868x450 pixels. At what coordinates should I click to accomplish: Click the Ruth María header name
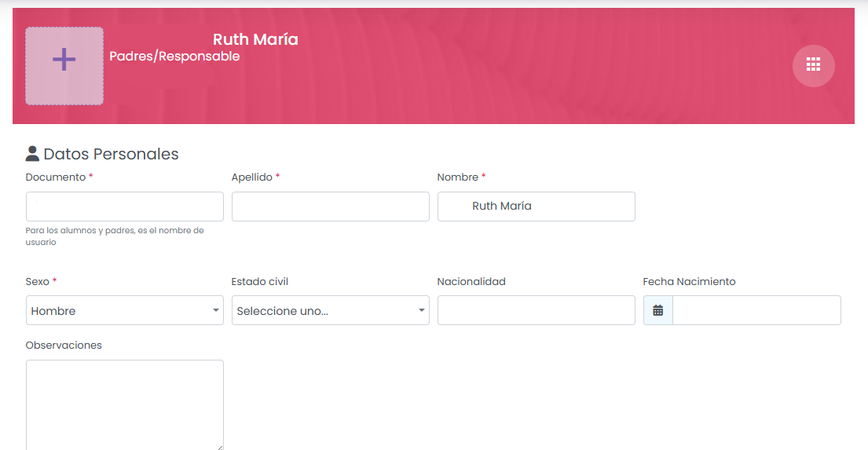coord(255,39)
